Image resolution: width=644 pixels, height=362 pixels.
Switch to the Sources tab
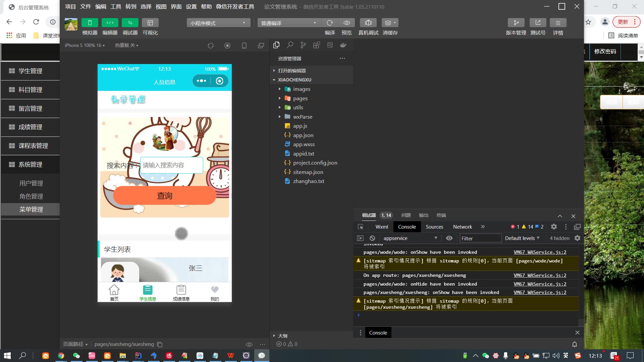pos(434,227)
